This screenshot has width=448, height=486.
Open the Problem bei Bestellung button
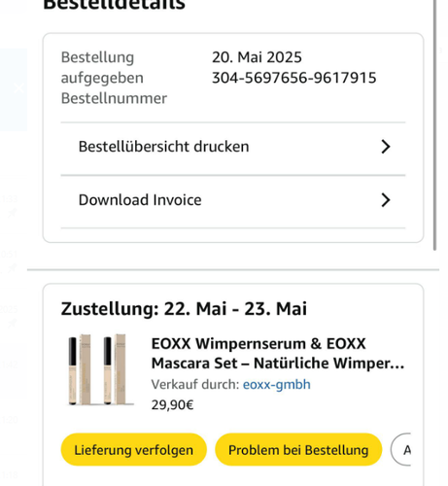(x=298, y=450)
